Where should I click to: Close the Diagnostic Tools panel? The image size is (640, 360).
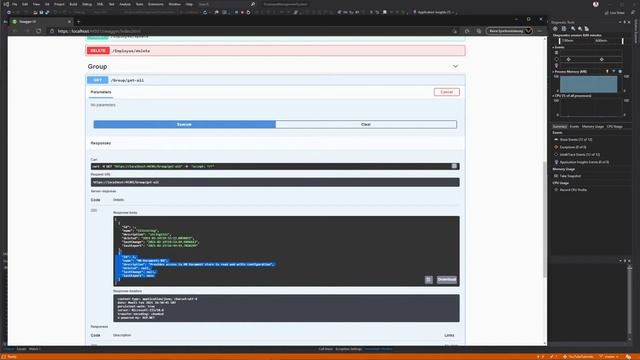[629, 22]
